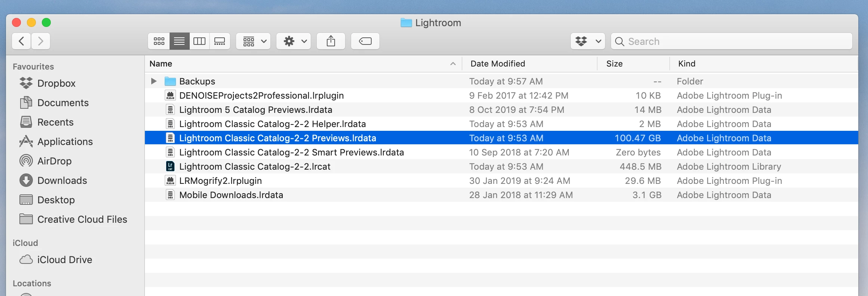The height and width of the screenshot is (296, 868).
Task: Click the Lightroom folder icon in title bar
Action: click(x=406, y=23)
